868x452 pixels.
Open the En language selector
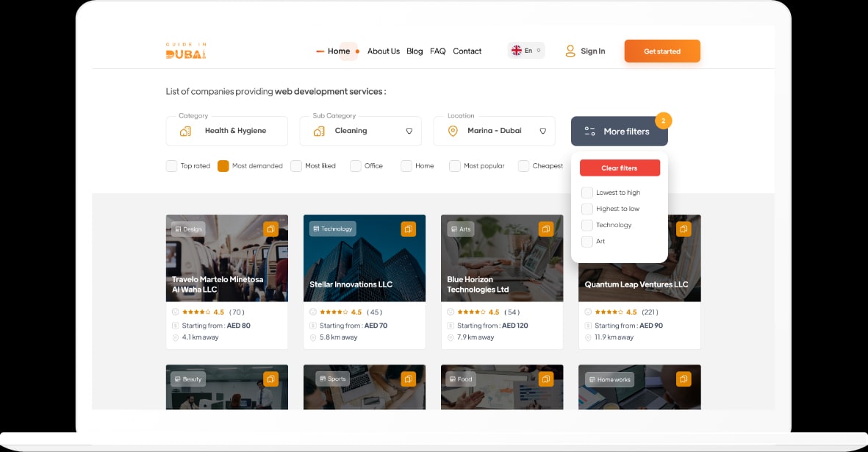pyautogui.click(x=526, y=51)
